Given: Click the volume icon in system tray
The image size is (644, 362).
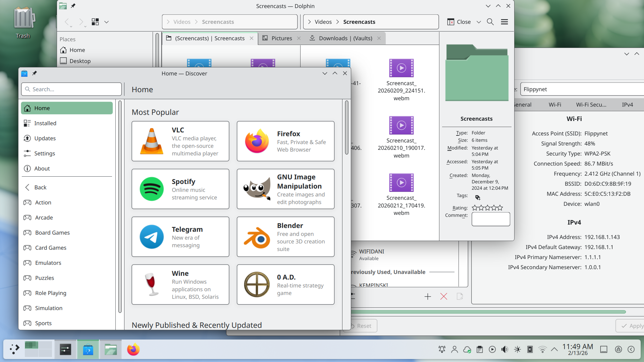Looking at the screenshot, I should click(504, 350).
